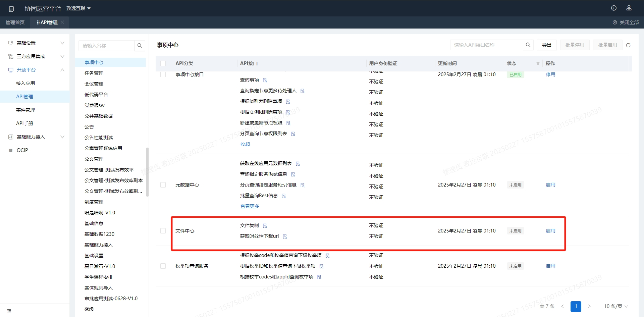Open detail icon beside 根据id列表删除事项

click(288, 102)
